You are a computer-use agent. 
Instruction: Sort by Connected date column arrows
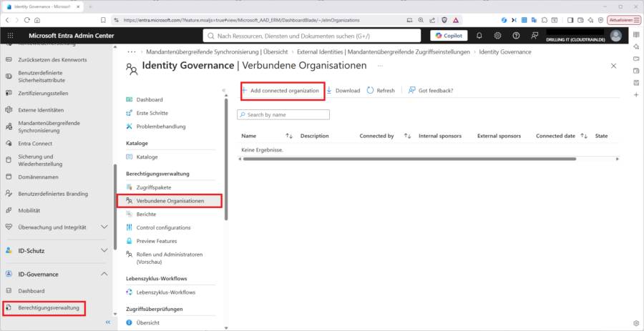(584, 136)
